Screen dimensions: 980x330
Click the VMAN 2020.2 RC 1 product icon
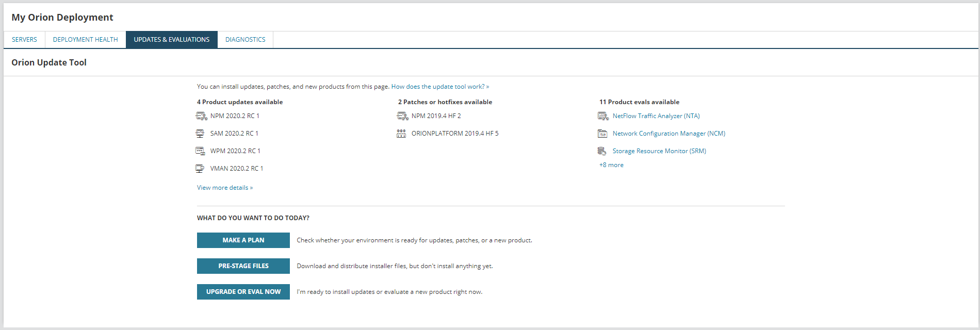200,169
